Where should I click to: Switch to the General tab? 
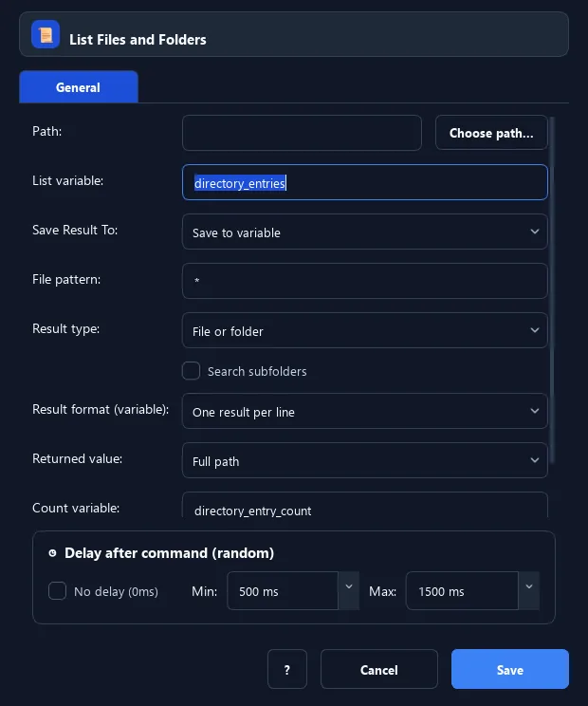pos(79,87)
